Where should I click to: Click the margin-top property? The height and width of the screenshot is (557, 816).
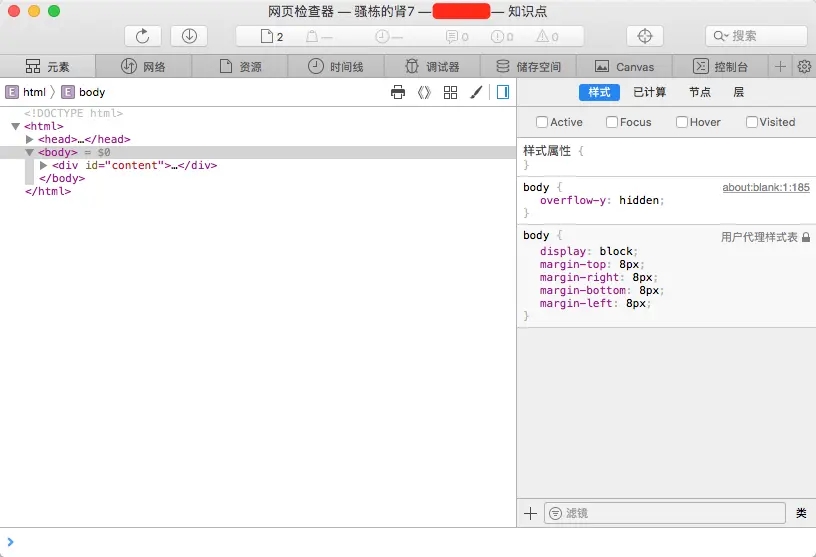coord(572,264)
